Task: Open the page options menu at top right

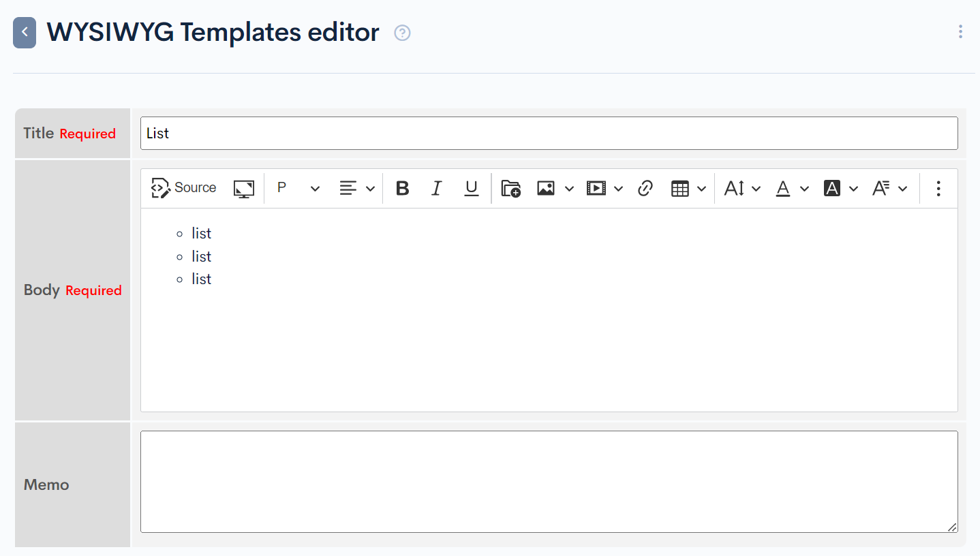Action: point(960,31)
